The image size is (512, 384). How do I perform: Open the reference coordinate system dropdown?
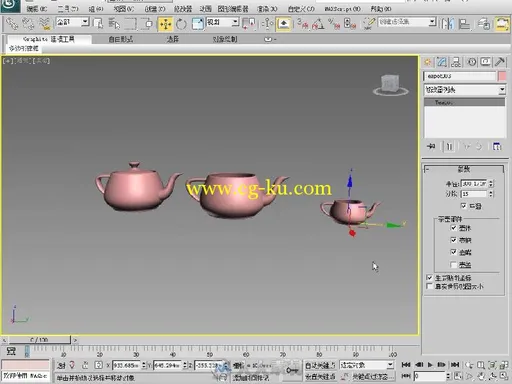point(223,22)
